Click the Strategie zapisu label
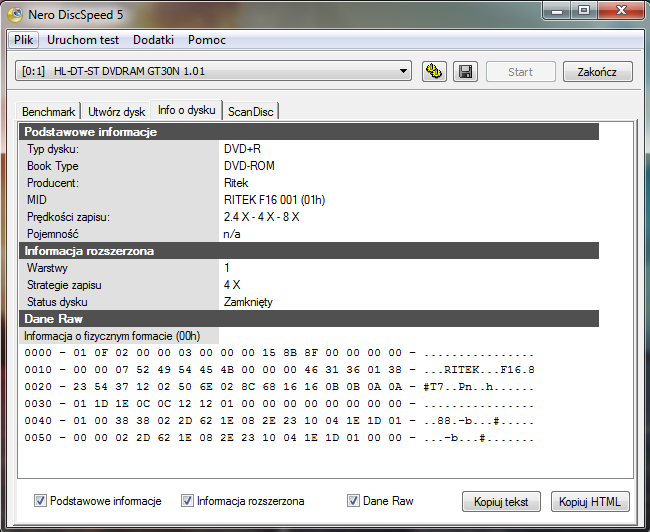Viewport: 650px width, 532px height. point(64,285)
